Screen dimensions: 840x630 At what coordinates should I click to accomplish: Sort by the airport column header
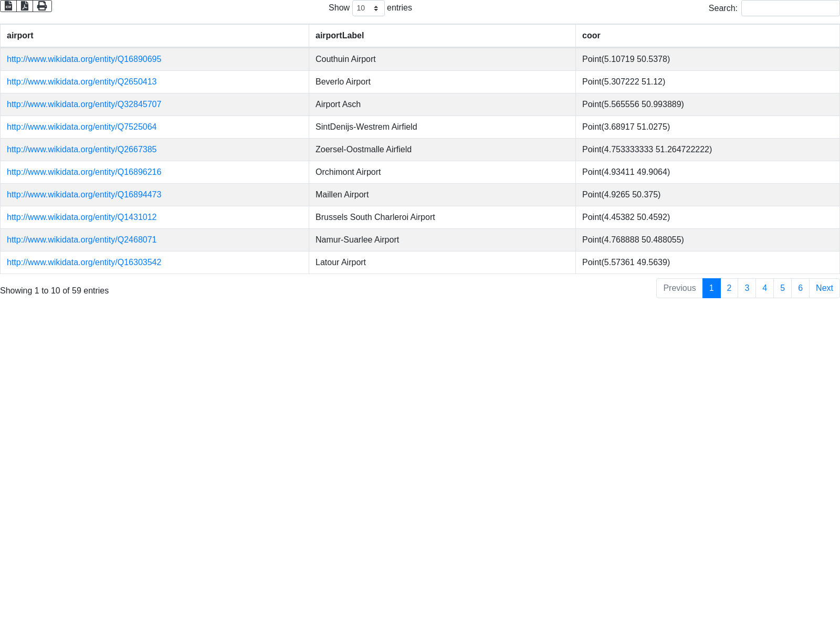point(20,36)
